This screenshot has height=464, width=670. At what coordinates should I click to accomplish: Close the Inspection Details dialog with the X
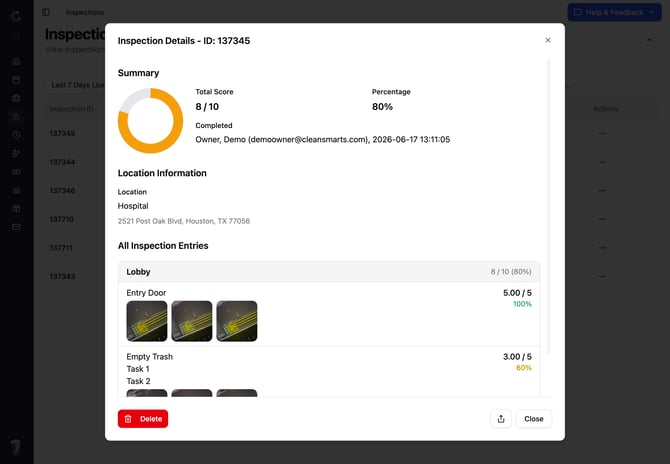pyautogui.click(x=548, y=40)
